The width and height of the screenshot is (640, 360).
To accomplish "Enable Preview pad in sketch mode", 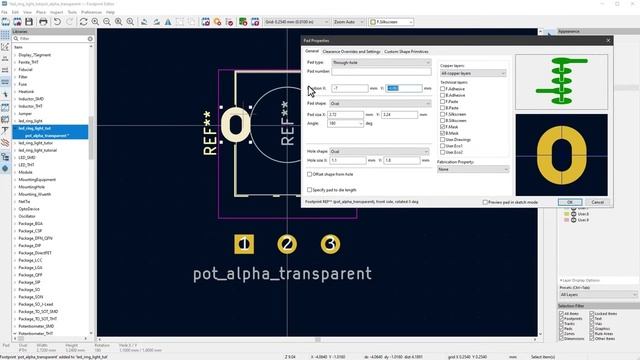I will [x=485, y=202].
